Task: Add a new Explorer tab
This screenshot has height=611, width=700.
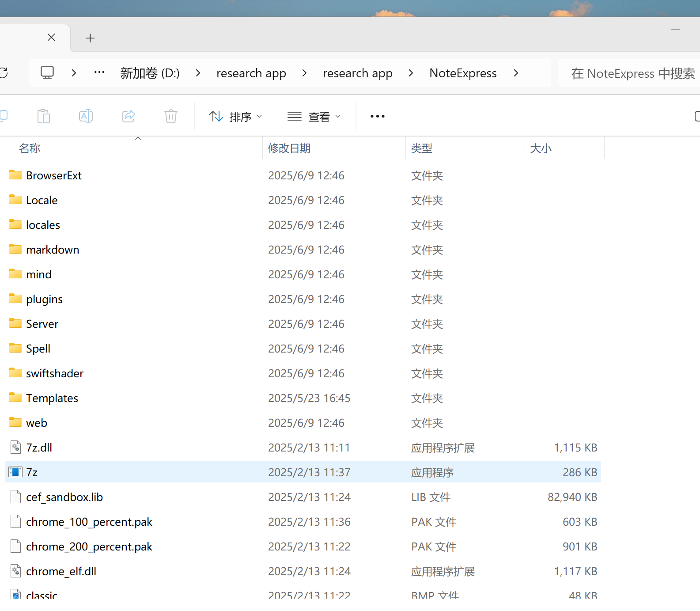Action: pyautogui.click(x=90, y=38)
